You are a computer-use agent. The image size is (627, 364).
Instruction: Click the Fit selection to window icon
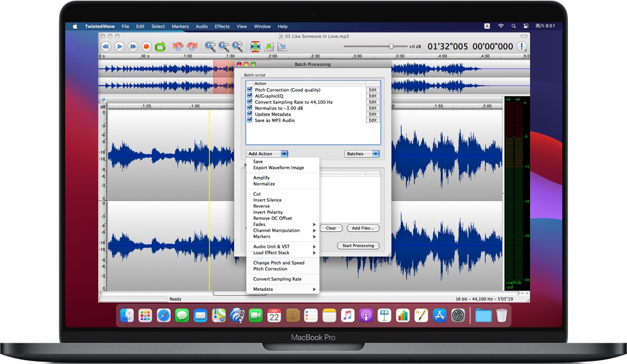(255, 46)
